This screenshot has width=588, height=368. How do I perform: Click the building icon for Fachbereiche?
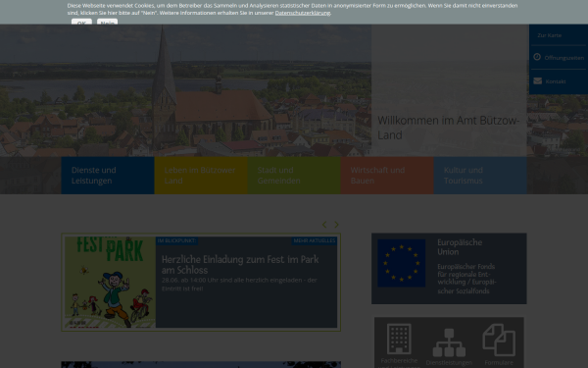coord(399,339)
